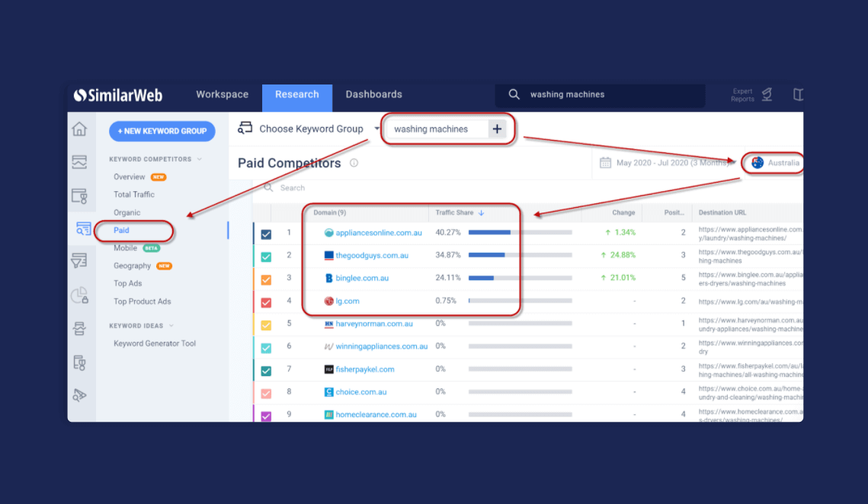Click the info icon next to Paid Competitors
The height and width of the screenshot is (504, 868).
(354, 163)
